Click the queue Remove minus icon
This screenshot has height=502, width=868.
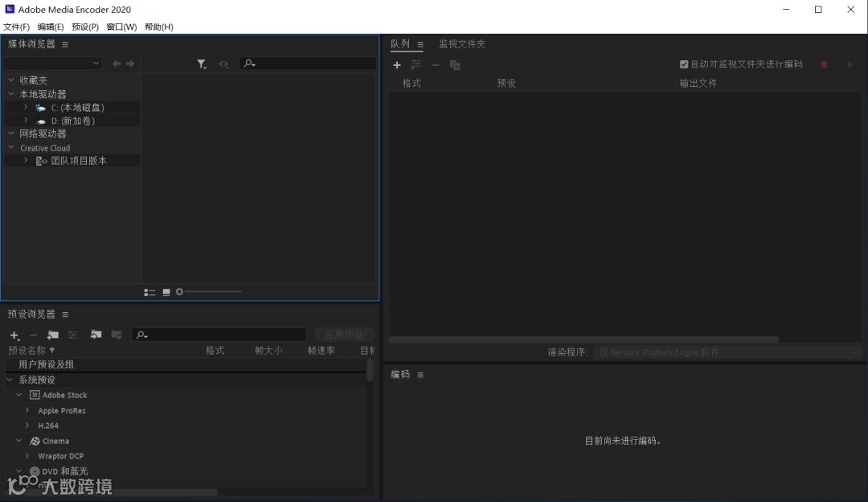pyautogui.click(x=436, y=65)
